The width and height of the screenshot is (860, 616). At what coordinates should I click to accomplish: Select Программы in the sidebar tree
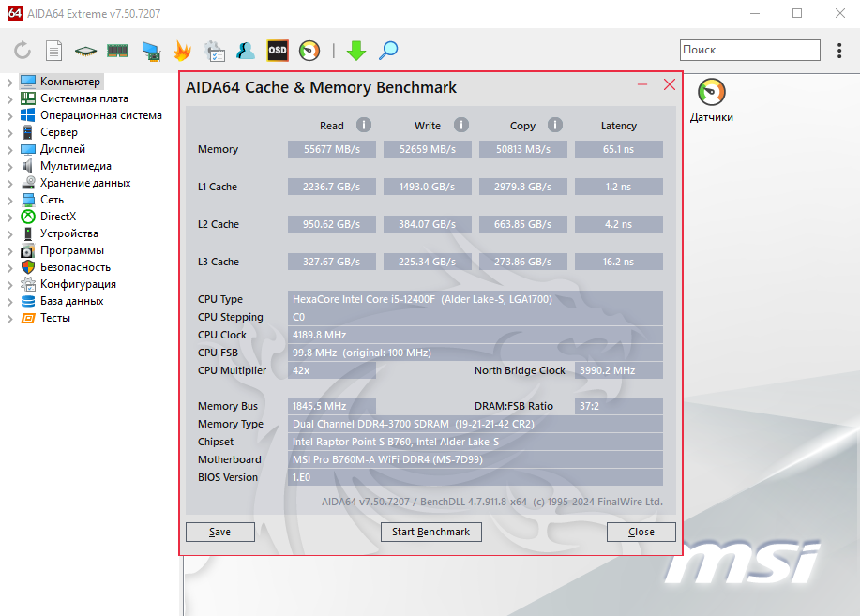[72, 250]
